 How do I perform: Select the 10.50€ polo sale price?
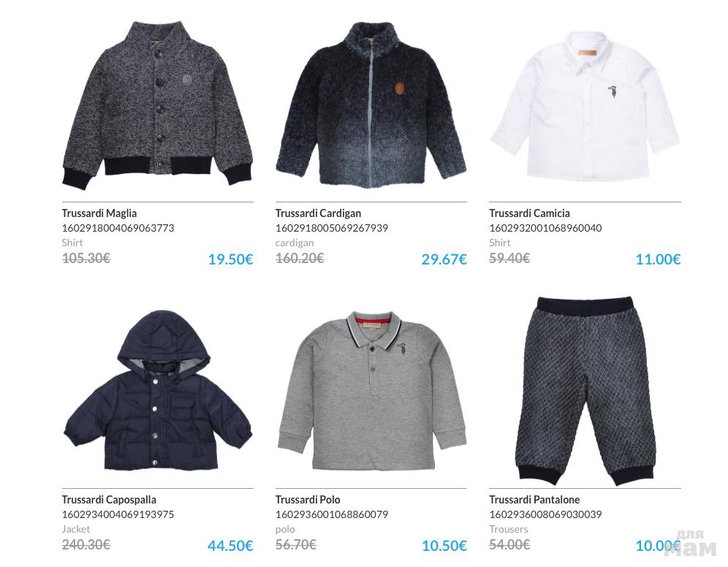point(444,546)
